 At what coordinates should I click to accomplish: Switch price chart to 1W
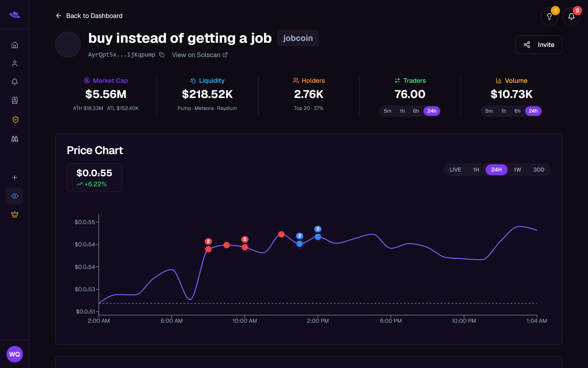click(x=517, y=170)
